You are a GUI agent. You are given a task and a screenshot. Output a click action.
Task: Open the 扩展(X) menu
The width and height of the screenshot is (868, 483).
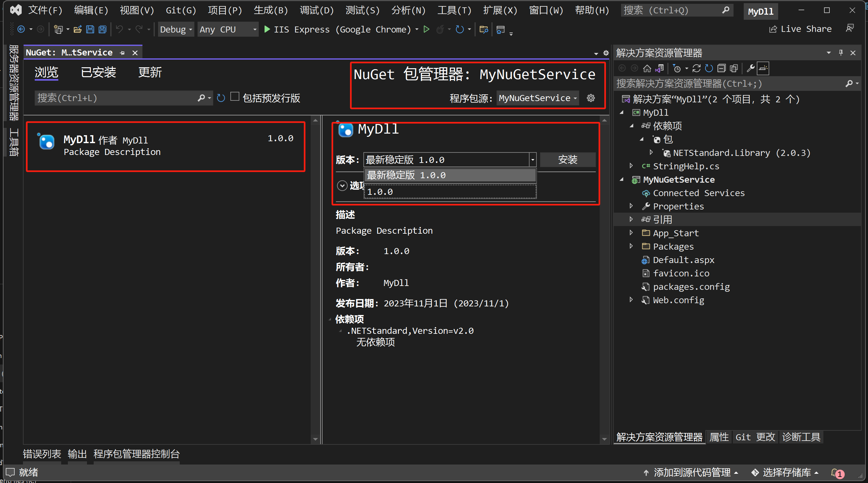(x=500, y=11)
